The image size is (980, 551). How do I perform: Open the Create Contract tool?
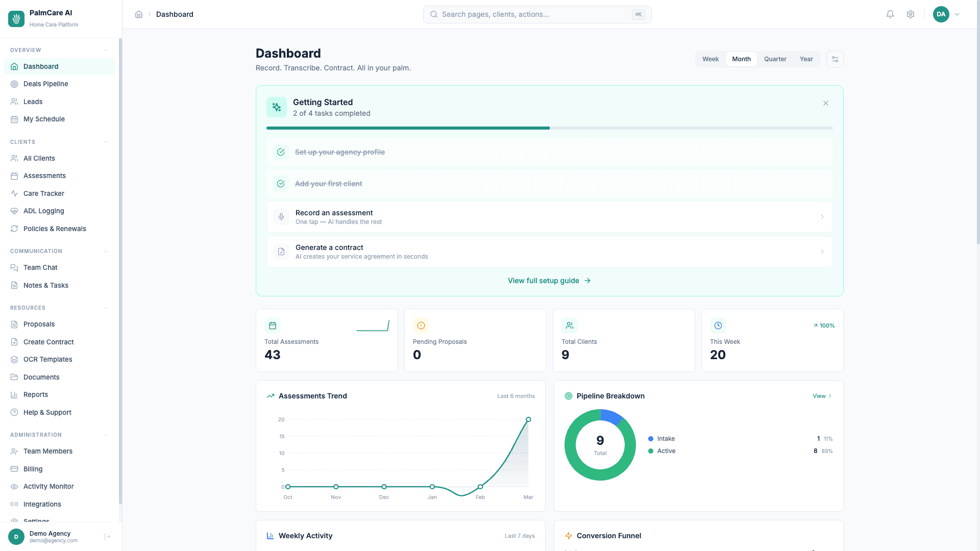[48, 342]
